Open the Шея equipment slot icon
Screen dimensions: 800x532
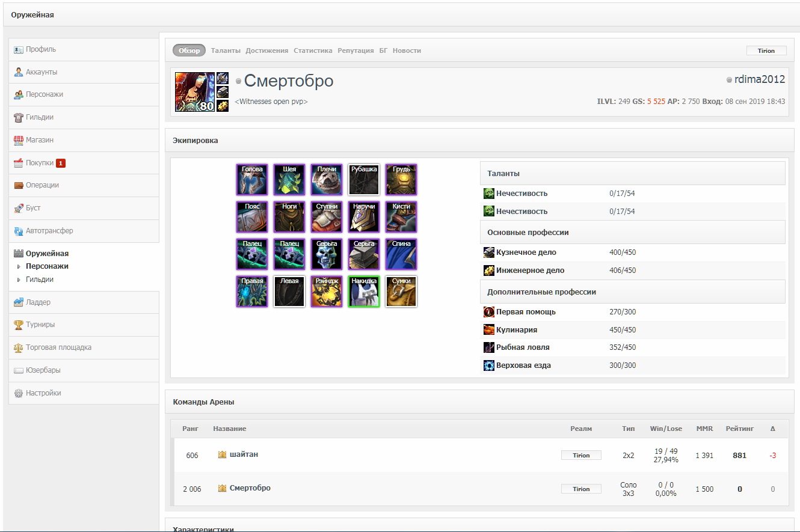click(x=289, y=180)
